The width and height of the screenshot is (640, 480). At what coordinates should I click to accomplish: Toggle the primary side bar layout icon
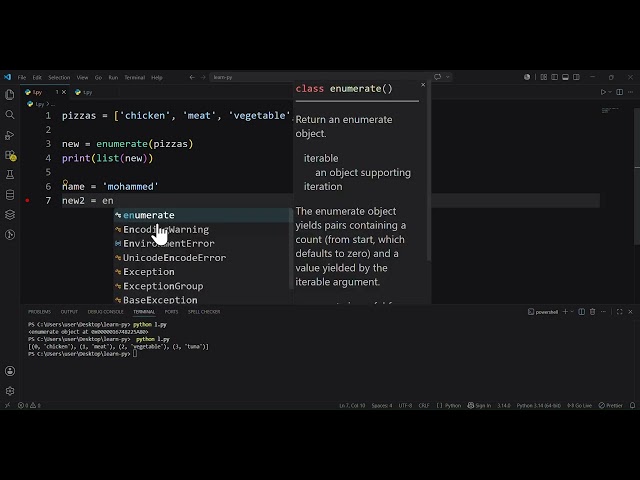click(x=554, y=77)
